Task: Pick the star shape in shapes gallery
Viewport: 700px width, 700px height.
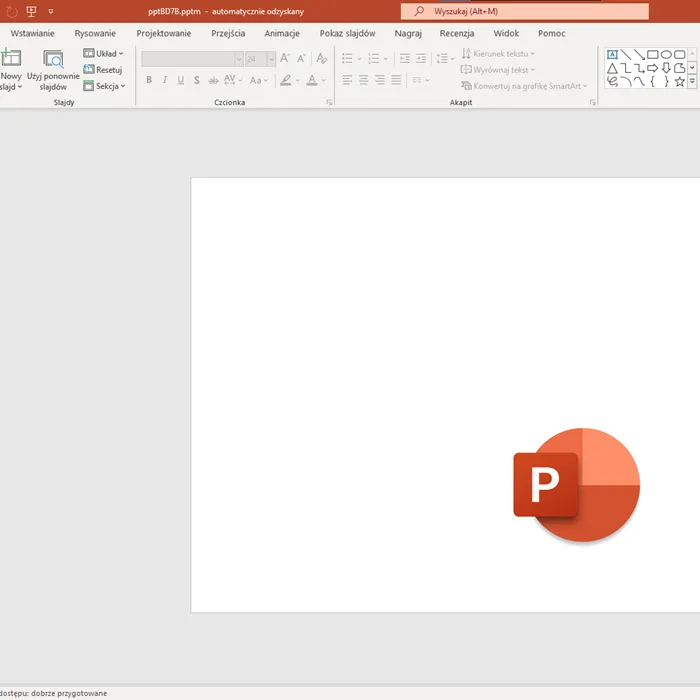Action: [679, 81]
